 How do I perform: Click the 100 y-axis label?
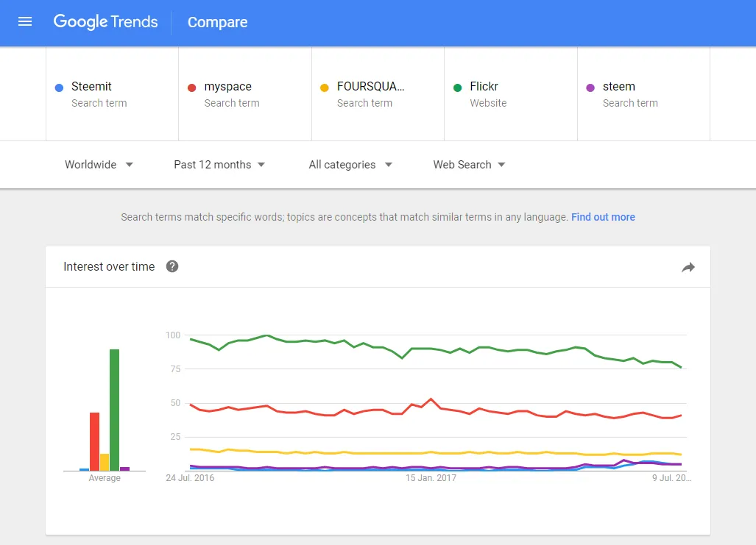(173, 335)
